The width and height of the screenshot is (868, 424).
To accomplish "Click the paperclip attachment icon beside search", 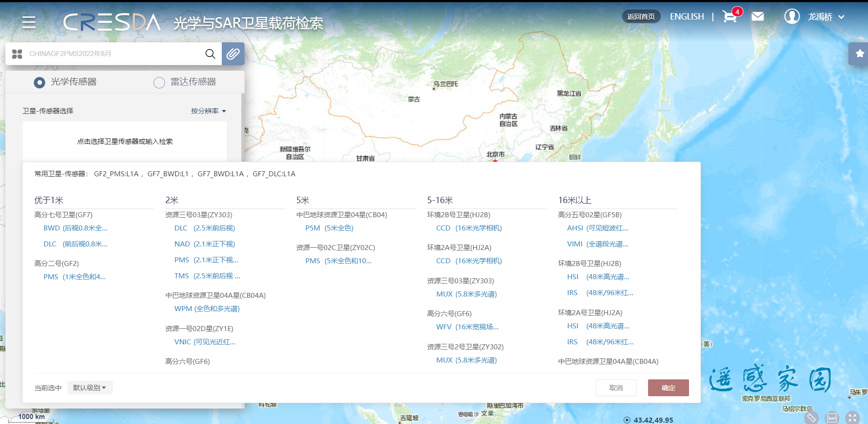I will 233,53.
